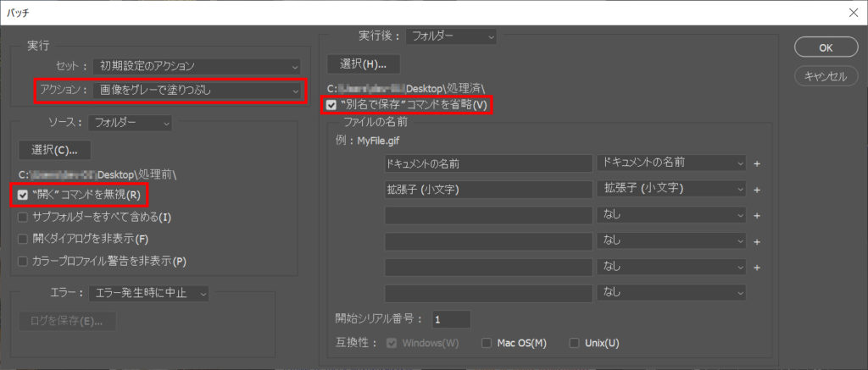This screenshot has height=370, width=868.
Task: Close the バッチ dialog with the X
Action: pyautogui.click(x=852, y=13)
